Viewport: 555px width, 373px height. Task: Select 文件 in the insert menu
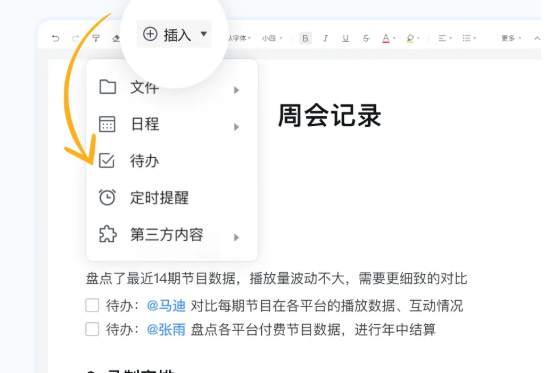click(x=172, y=88)
